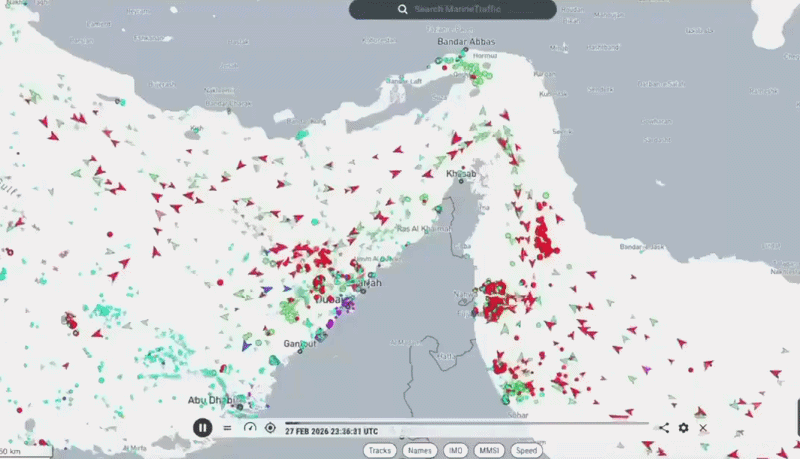Close the playback bar with X
800x459 pixels.
[x=703, y=428]
